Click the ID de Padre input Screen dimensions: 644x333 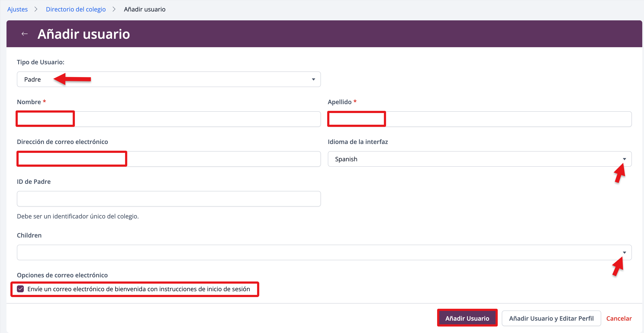(x=169, y=199)
